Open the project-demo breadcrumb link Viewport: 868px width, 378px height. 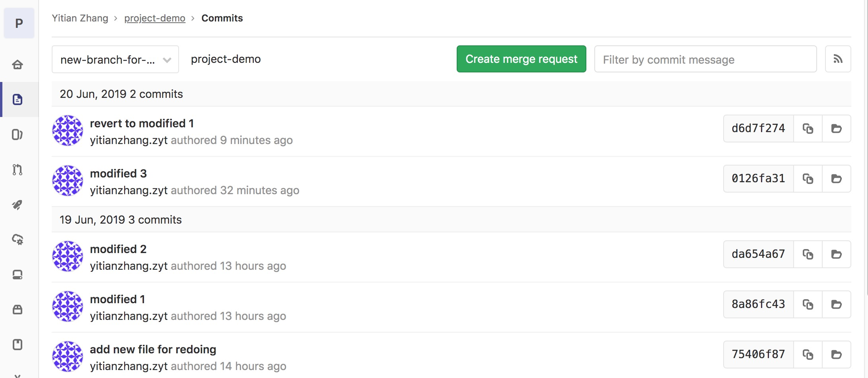(x=155, y=18)
